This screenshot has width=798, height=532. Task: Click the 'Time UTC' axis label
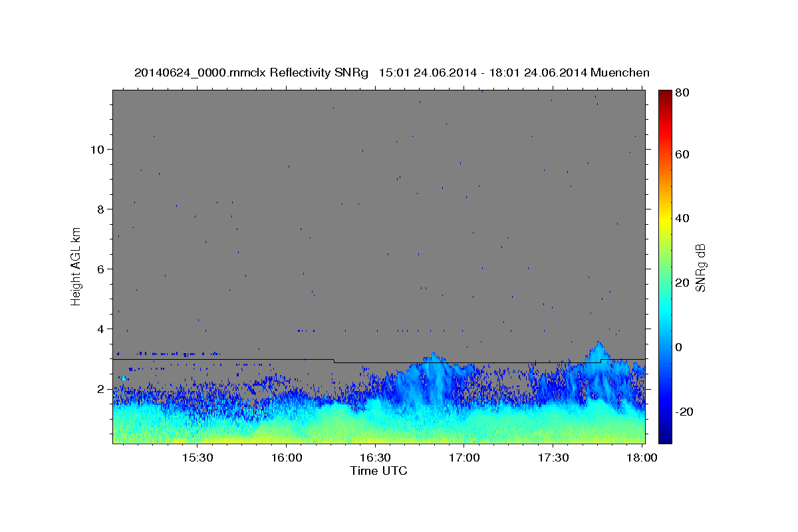pyautogui.click(x=378, y=471)
